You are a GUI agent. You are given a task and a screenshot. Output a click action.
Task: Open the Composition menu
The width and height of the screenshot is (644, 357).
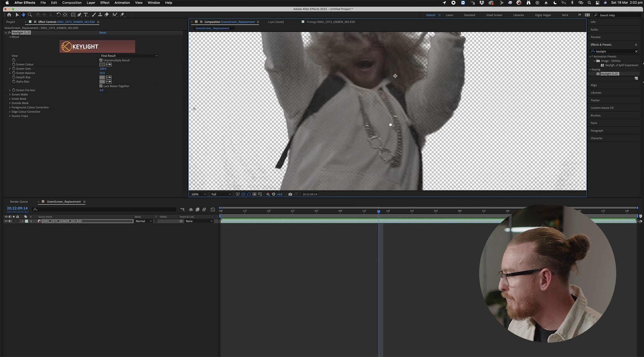(72, 3)
